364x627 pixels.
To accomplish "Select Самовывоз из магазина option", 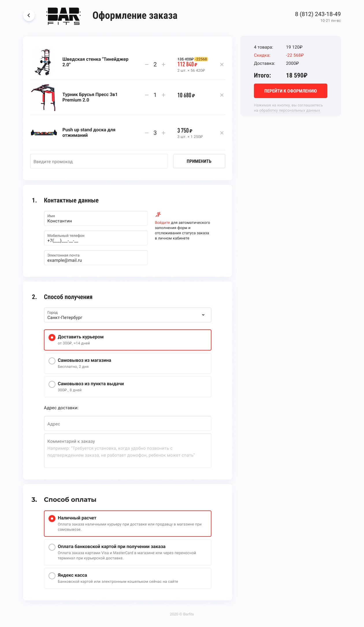I will (x=52, y=361).
